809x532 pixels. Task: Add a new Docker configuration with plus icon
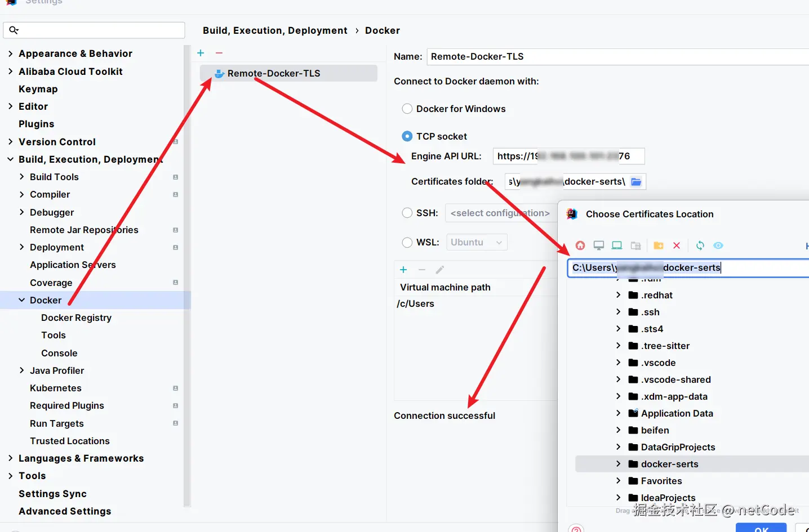coord(201,53)
